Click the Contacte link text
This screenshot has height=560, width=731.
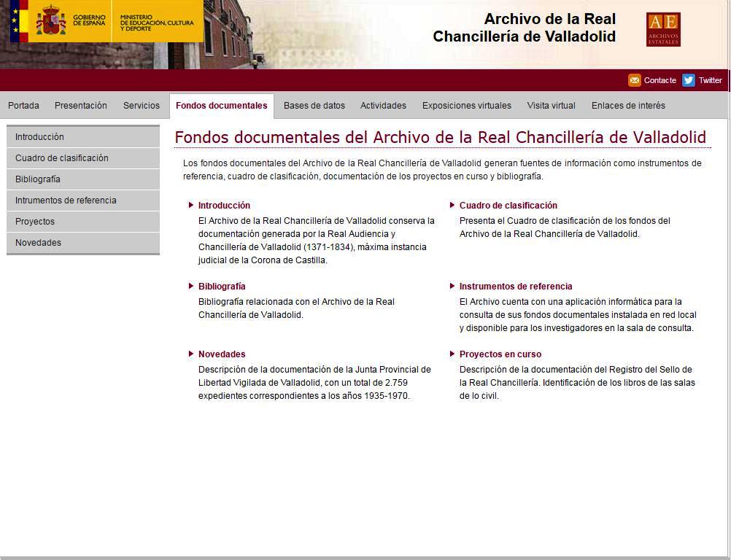click(660, 80)
